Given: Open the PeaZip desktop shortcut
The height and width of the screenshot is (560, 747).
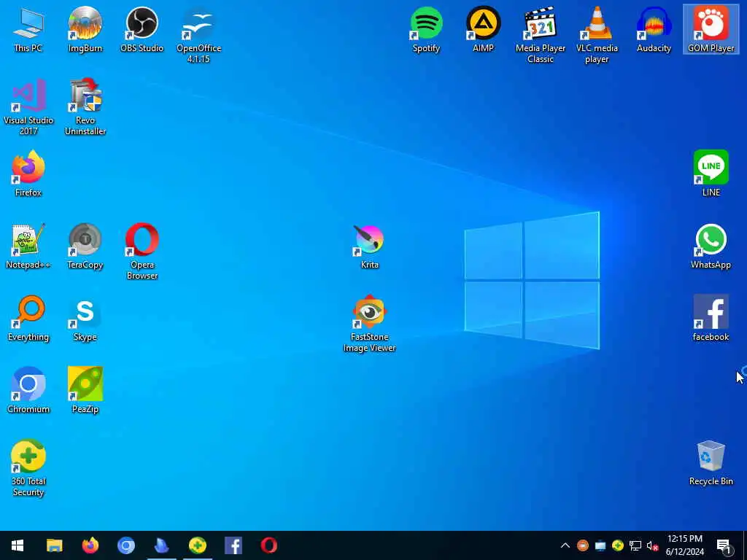Looking at the screenshot, I should click(x=85, y=391).
